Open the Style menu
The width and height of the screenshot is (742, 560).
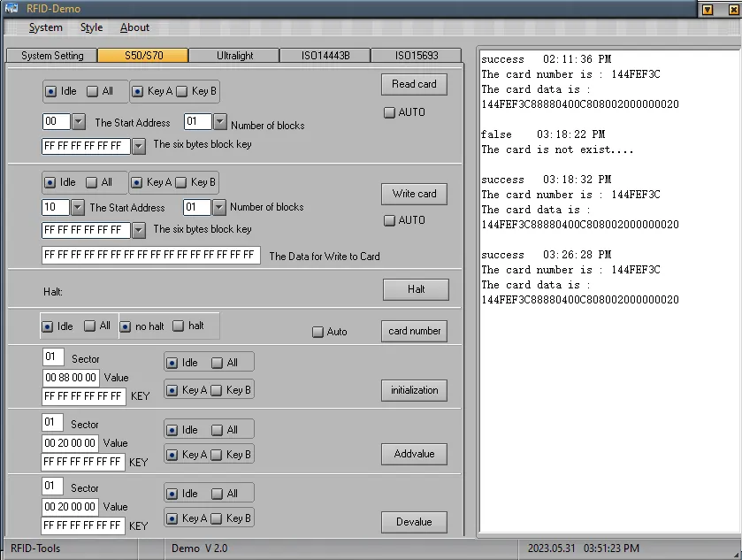pyautogui.click(x=91, y=27)
